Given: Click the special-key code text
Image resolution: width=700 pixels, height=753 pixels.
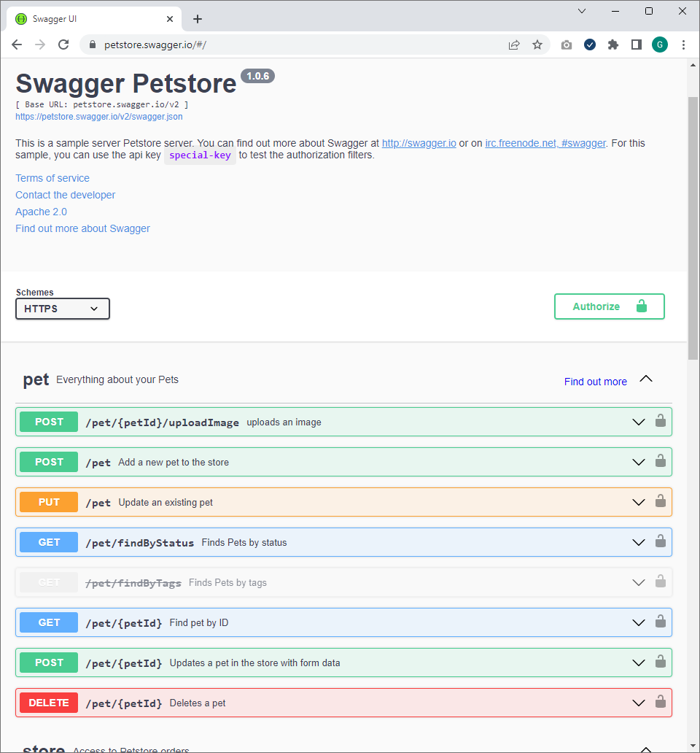Looking at the screenshot, I should point(200,155).
